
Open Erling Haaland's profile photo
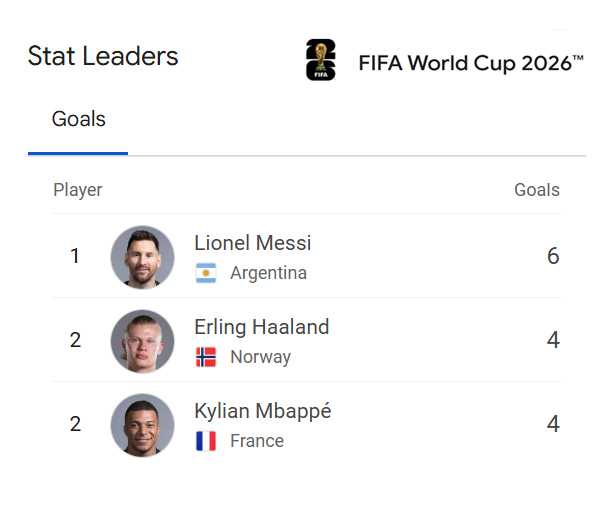[142, 341]
